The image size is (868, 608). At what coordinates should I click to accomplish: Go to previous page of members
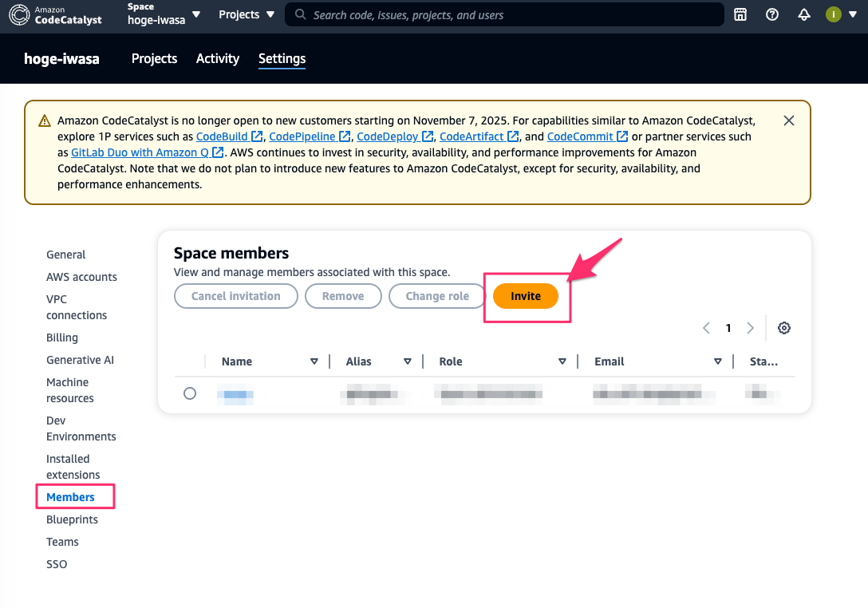point(707,328)
